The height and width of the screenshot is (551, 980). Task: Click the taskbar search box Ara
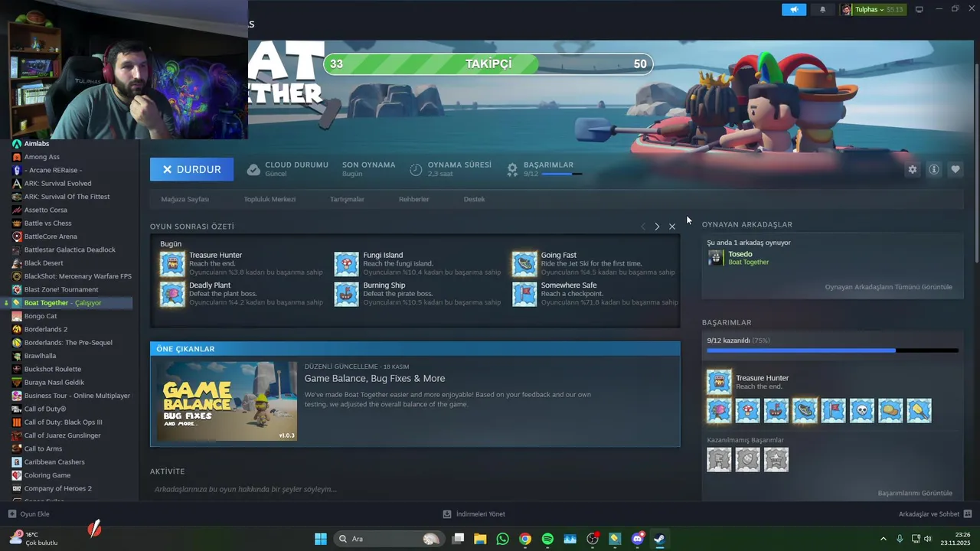390,539
